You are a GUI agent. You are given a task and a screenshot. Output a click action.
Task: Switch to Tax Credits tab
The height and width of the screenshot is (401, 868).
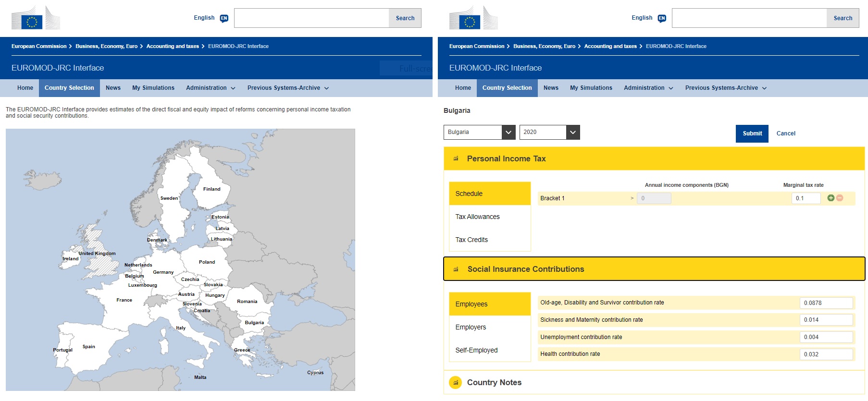coord(490,240)
